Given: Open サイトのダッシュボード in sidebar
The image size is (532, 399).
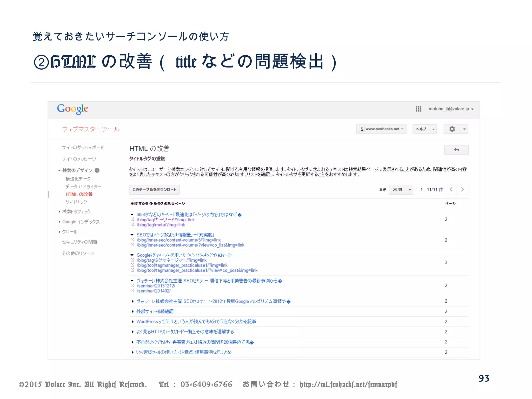Looking at the screenshot, I should pyautogui.click(x=83, y=147).
